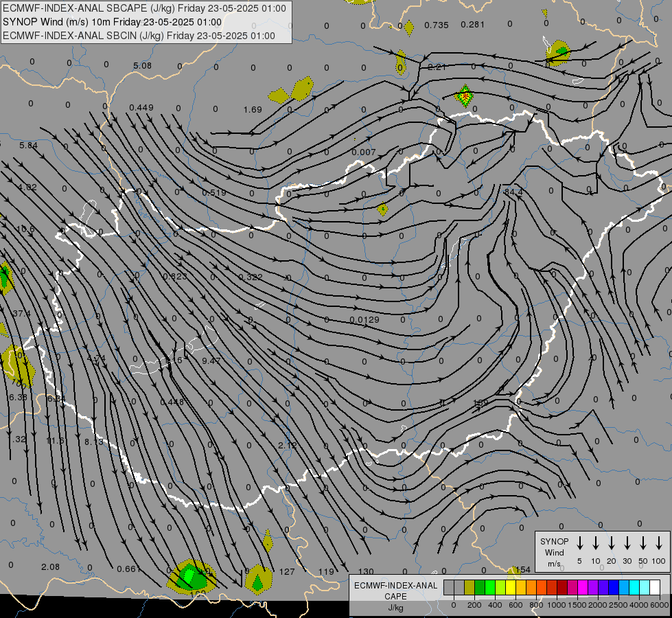672x618 pixels.
Task: Click the 0.519 value on the map
Action: [214, 192]
